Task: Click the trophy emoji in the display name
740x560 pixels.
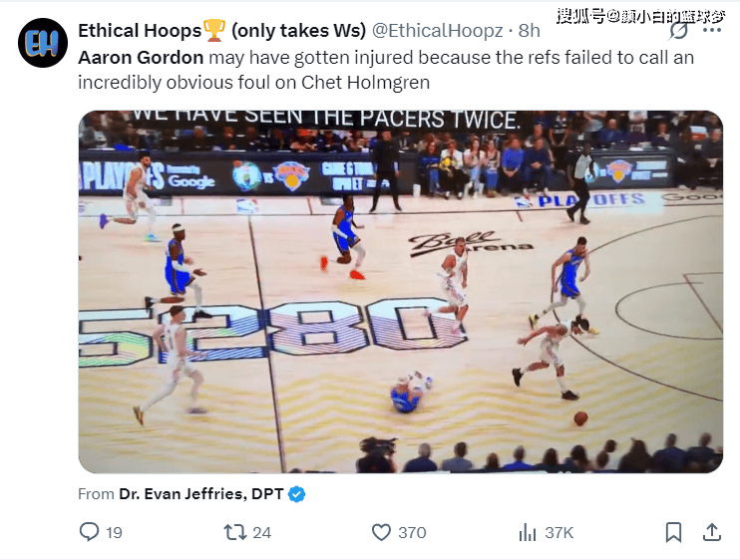Action: tap(214, 30)
